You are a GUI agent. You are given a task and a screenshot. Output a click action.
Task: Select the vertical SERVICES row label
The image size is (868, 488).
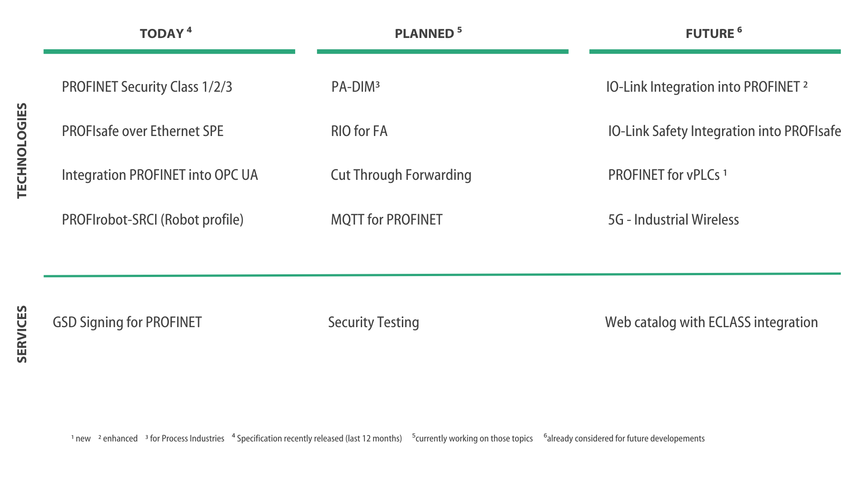pyautogui.click(x=22, y=334)
